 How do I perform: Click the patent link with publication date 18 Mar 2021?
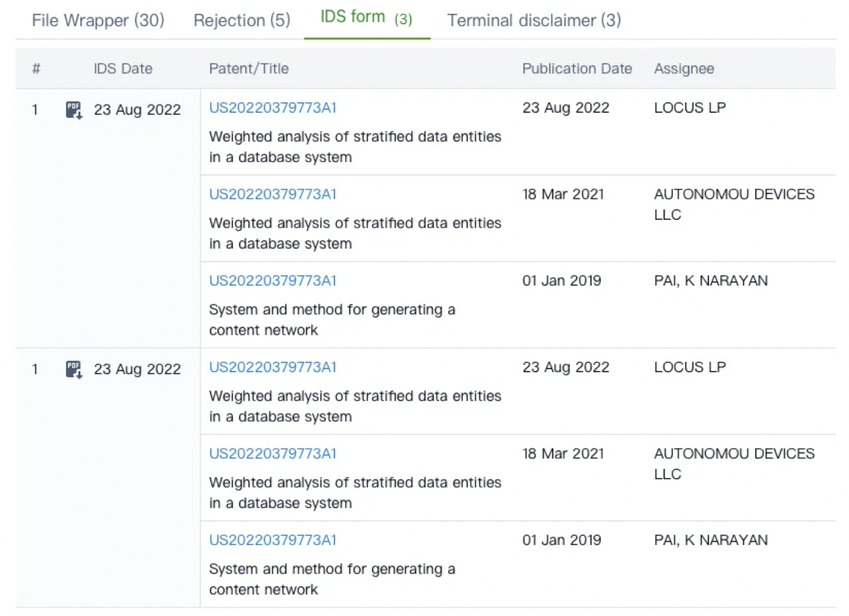pyautogui.click(x=273, y=194)
